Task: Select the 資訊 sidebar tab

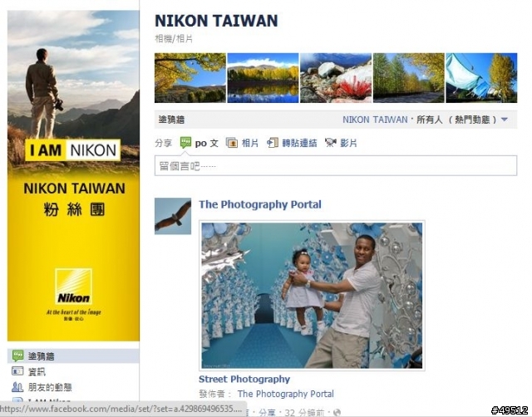Action: pos(73,371)
